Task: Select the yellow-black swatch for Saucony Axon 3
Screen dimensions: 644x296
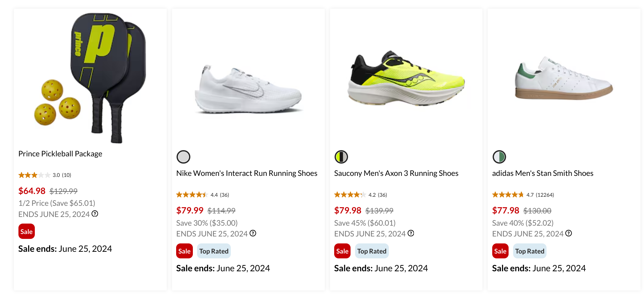Action: (341, 157)
